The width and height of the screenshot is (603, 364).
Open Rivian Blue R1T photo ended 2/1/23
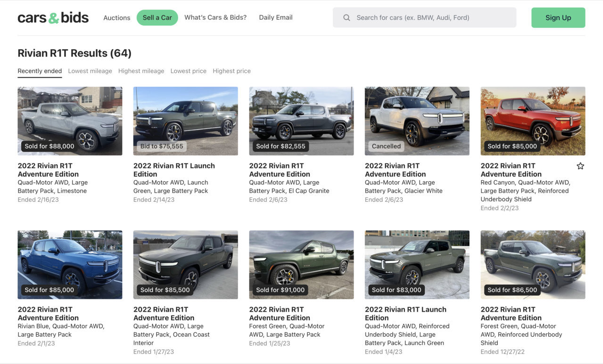[70, 265]
